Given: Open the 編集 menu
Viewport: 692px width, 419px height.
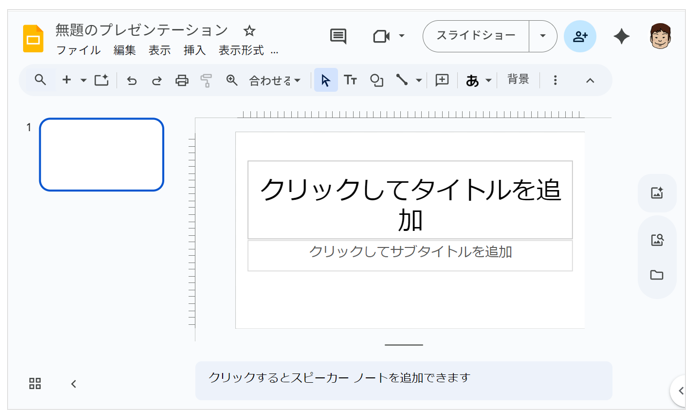Looking at the screenshot, I should pos(124,50).
